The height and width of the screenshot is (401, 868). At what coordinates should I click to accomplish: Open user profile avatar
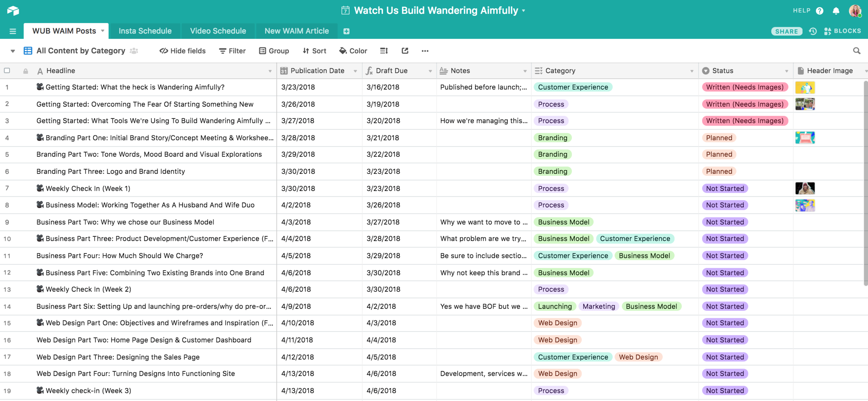[855, 11]
